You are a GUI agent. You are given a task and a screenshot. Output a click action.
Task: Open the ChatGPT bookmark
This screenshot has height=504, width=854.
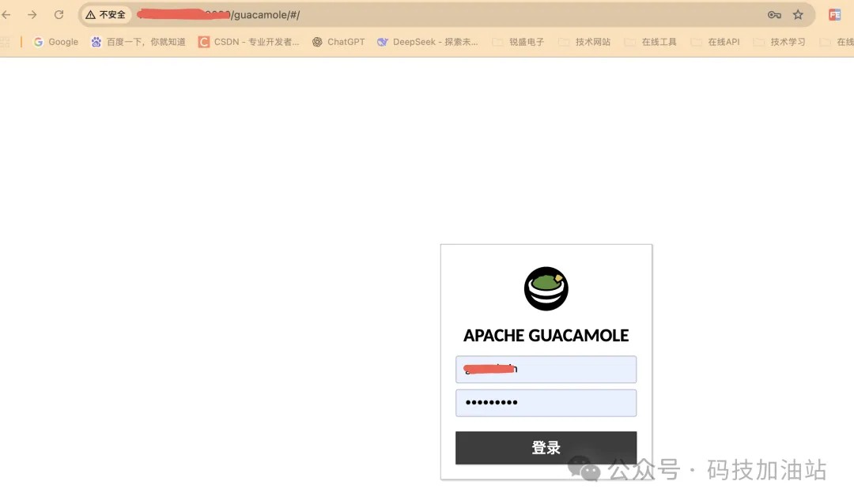(338, 42)
